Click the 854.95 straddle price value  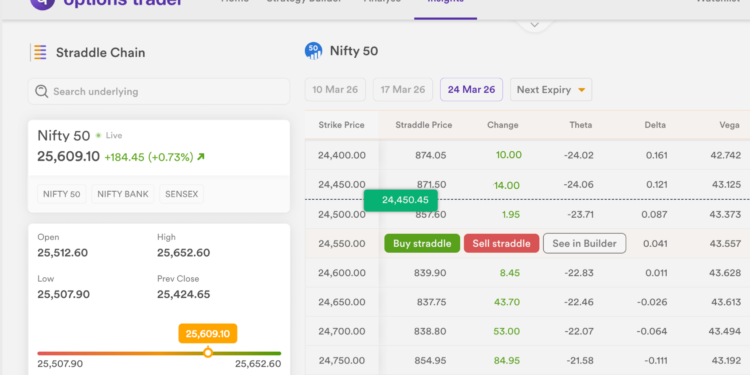(x=430, y=361)
